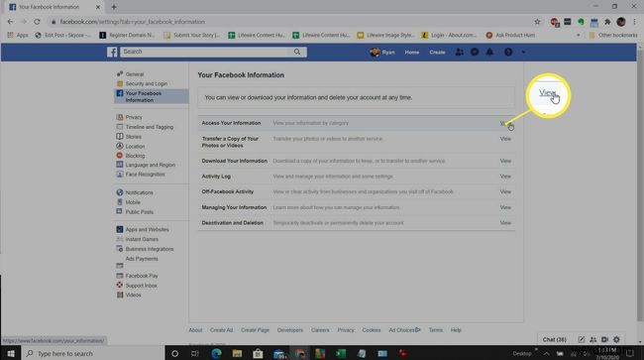Open Ads Payments settings
Screen dimensions: 644x360
(142, 259)
